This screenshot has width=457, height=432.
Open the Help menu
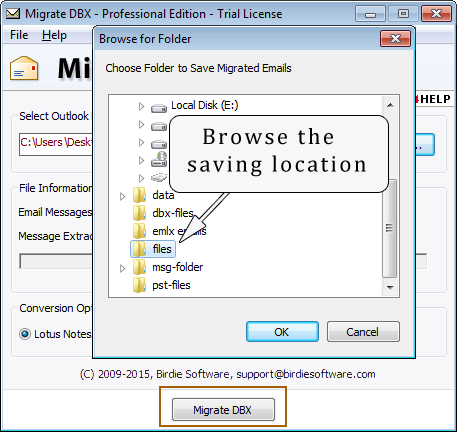(54, 35)
